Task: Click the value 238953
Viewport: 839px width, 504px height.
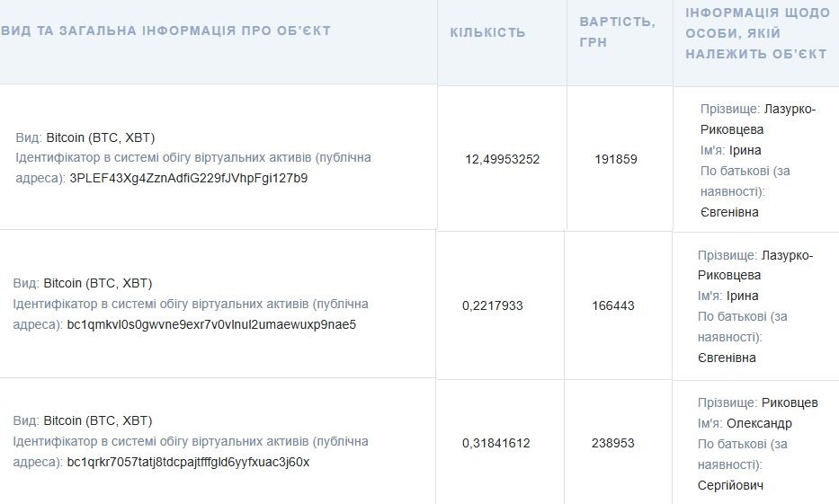Action: (612, 443)
